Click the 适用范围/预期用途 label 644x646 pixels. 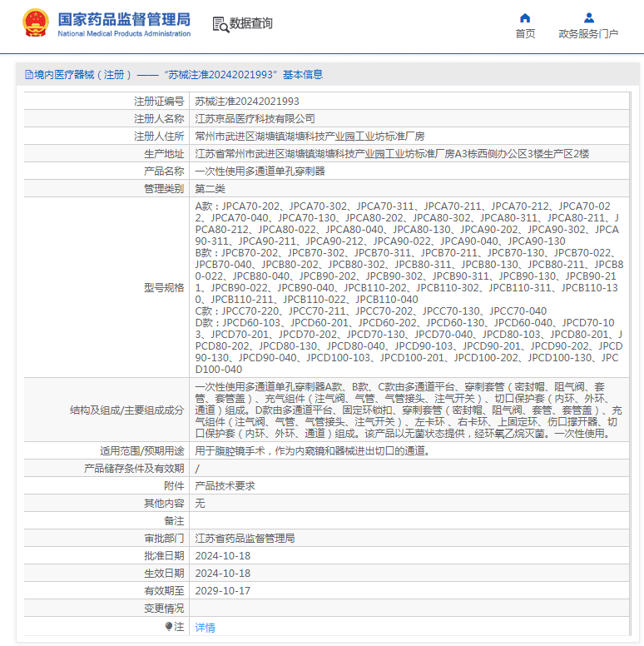point(142,450)
